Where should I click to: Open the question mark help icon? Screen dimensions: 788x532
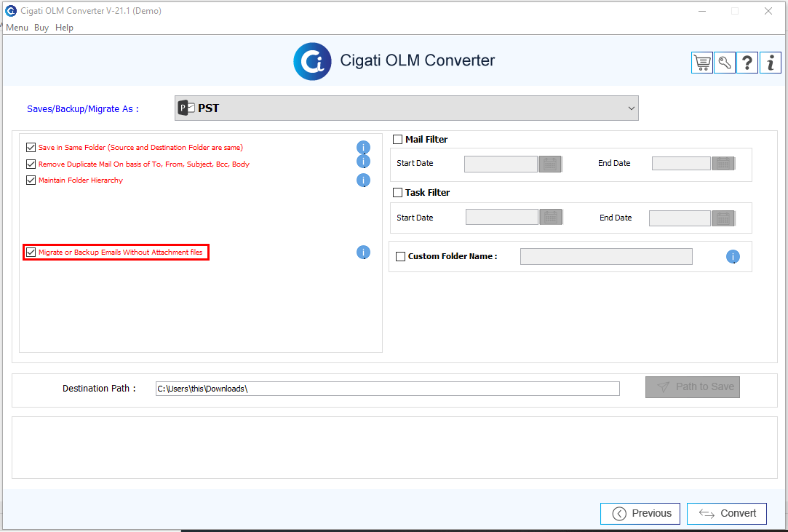click(x=747, y=63)
